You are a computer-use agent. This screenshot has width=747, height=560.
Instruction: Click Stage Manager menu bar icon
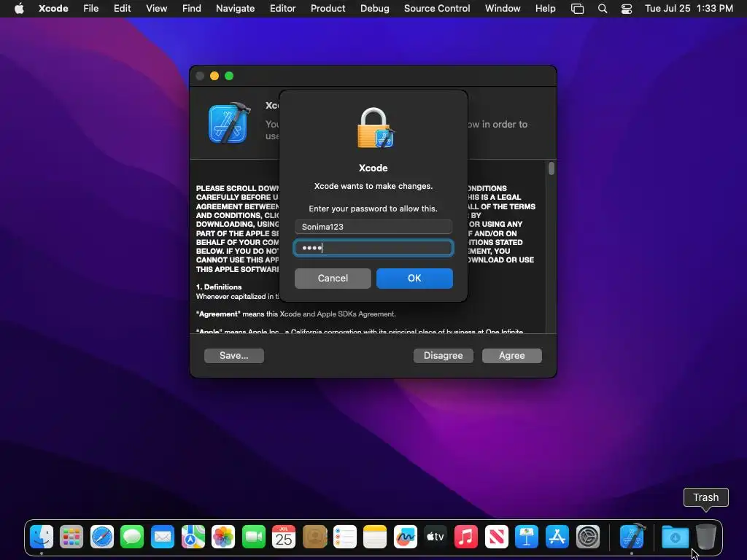578,9
